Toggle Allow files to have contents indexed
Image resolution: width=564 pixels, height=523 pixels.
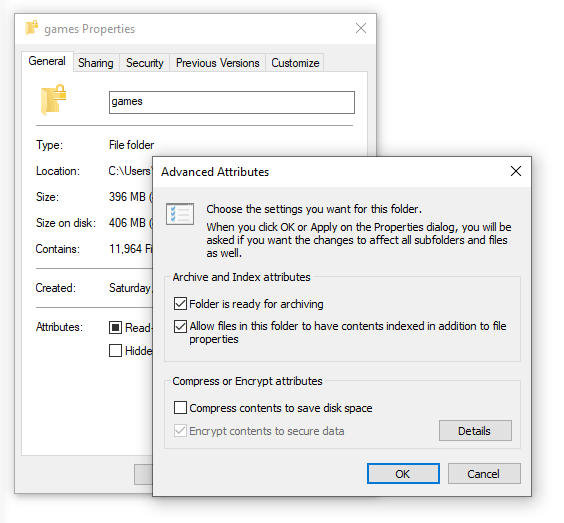(x=180, y=326)
